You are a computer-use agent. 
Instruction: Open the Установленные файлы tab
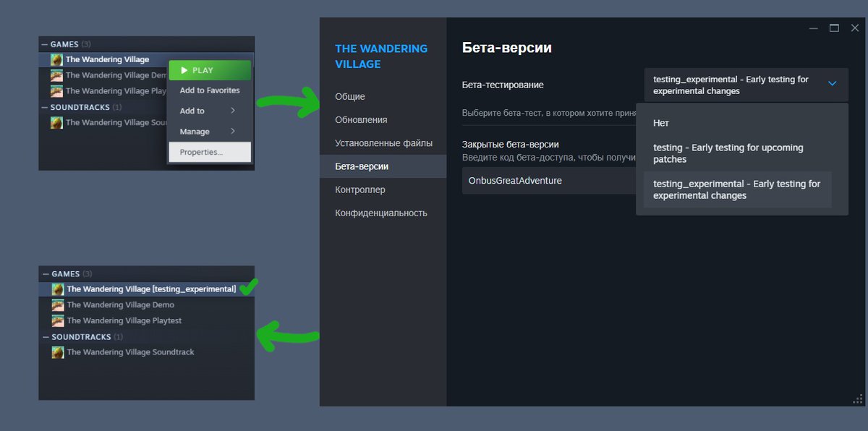point(383,143)
